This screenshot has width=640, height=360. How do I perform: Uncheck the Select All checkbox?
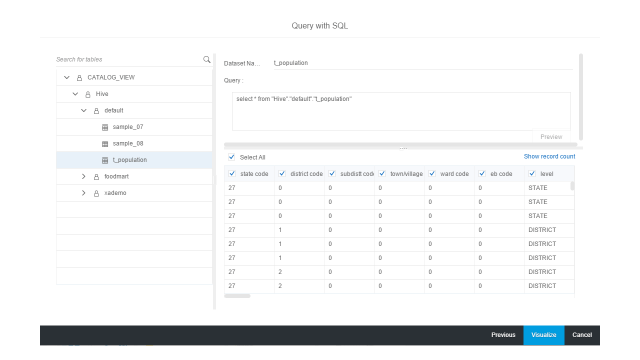click(232, 157)
